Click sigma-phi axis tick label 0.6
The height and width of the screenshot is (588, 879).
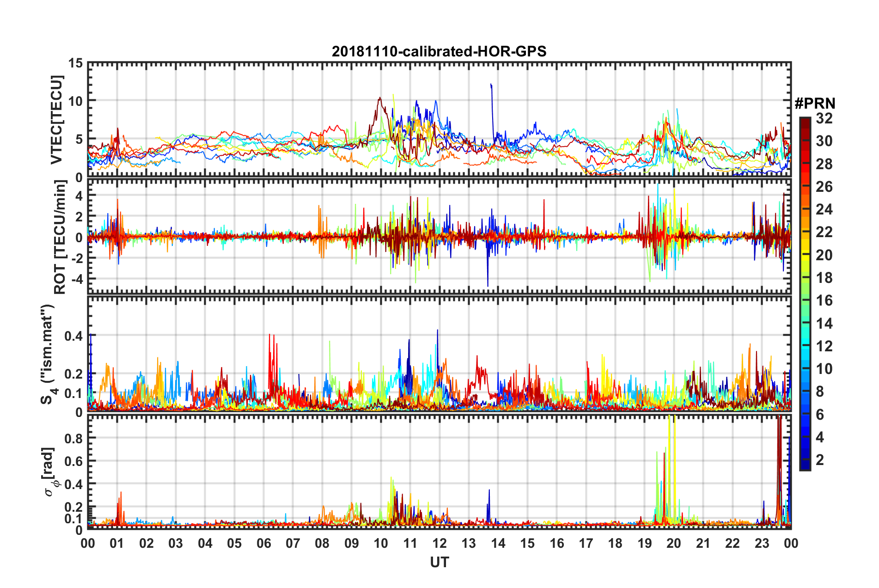pos(73,461)
